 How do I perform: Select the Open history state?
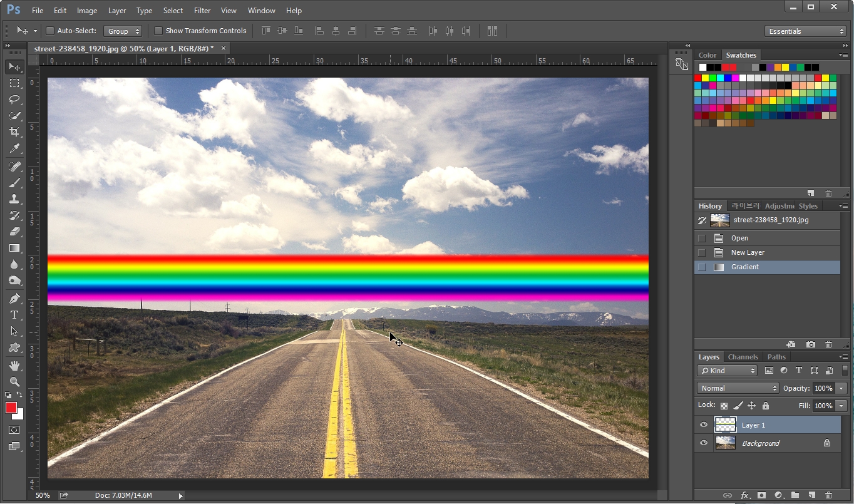768,238
